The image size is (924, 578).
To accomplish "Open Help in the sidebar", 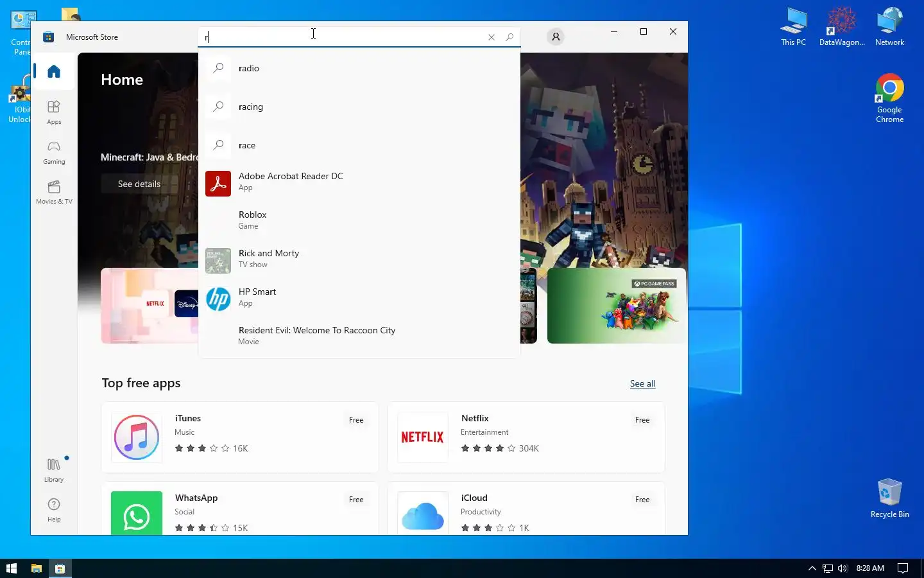I will pyautogui.click(x=54, y=510).
